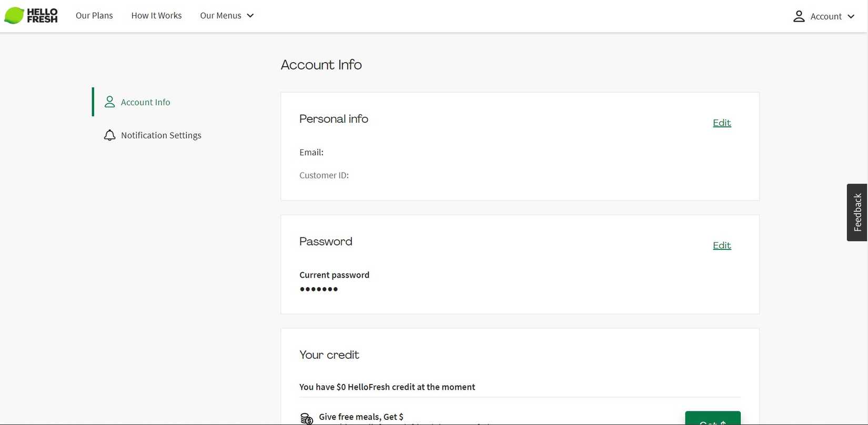Go to How It Works
The height and width of the screenshot is (425, 868).
156,16
